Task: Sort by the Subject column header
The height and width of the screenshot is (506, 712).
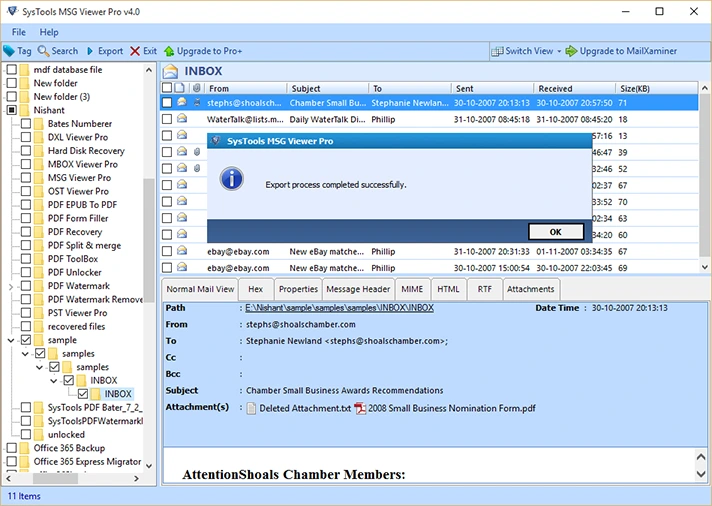Action: (327, 88)
